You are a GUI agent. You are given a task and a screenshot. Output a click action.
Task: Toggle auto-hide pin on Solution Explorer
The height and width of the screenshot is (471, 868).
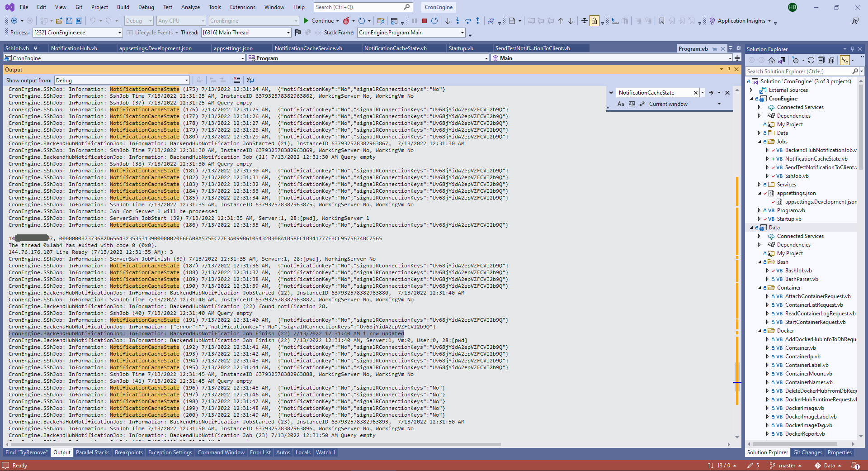852,49
